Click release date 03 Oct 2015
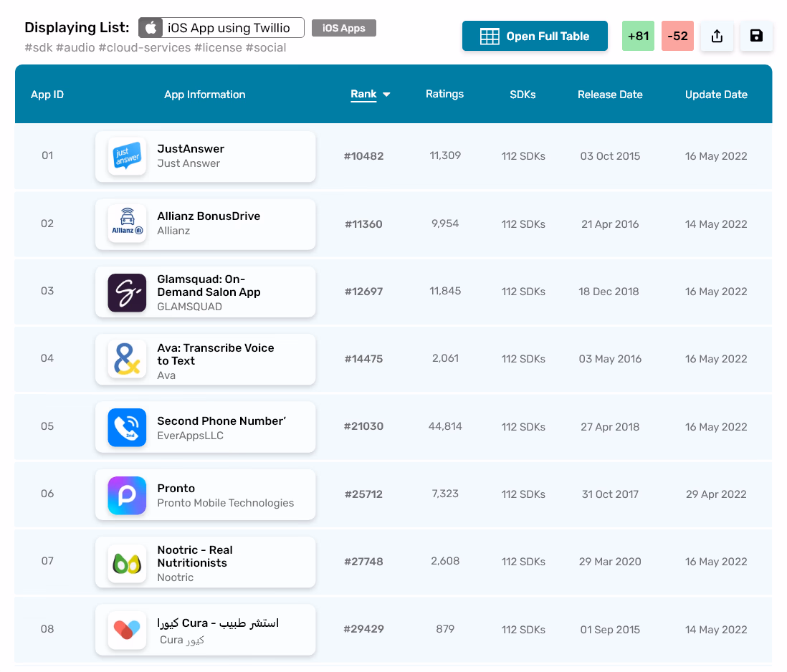Screen dimensions: 787x672 point(610,156)
